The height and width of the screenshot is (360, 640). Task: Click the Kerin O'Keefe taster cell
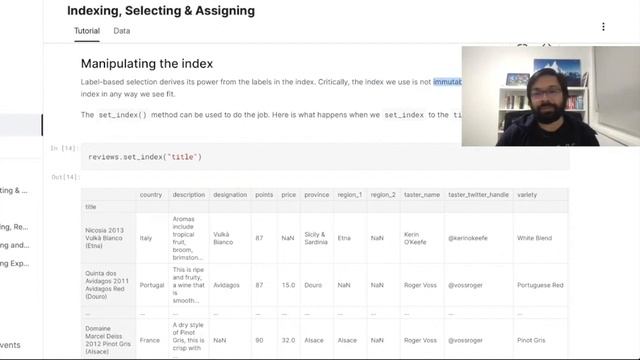tap(415, 238)
